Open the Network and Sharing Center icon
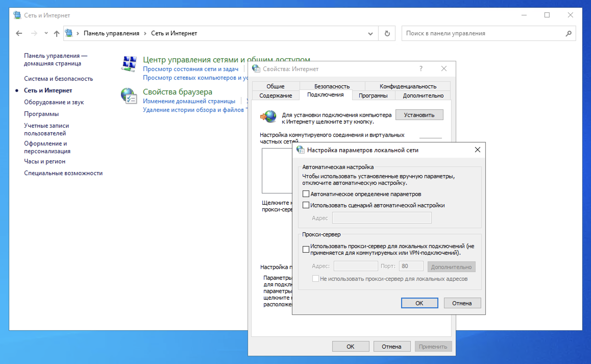The image size is (591, 364). [129, 64]
